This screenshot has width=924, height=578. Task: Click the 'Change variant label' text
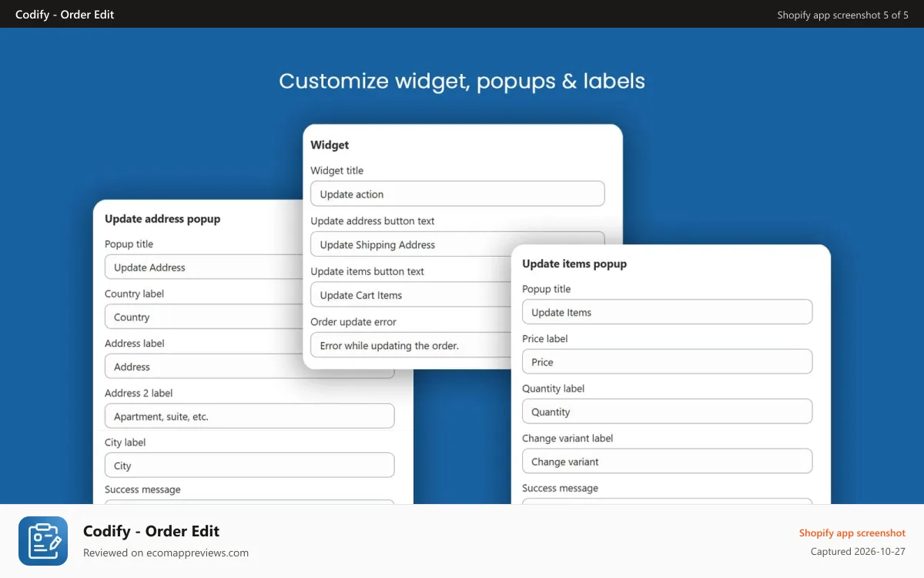(567, 438)
